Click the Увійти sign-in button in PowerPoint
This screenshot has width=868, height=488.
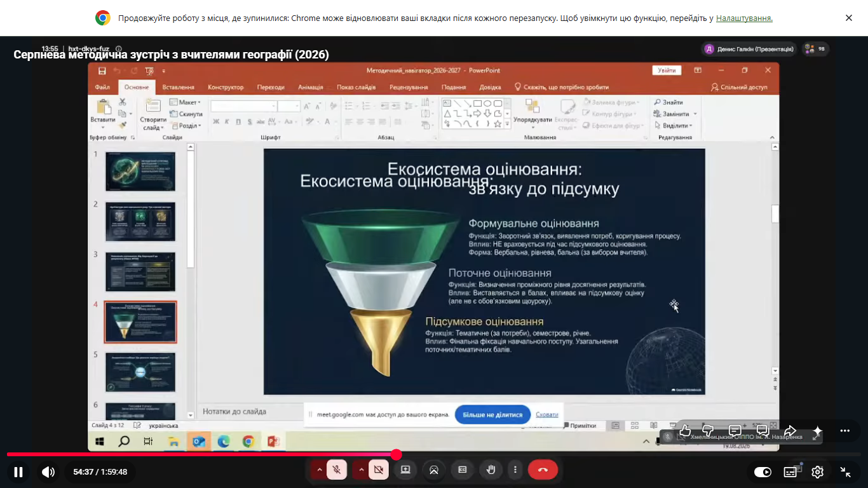pyautogui.click(x=667, y=71)
